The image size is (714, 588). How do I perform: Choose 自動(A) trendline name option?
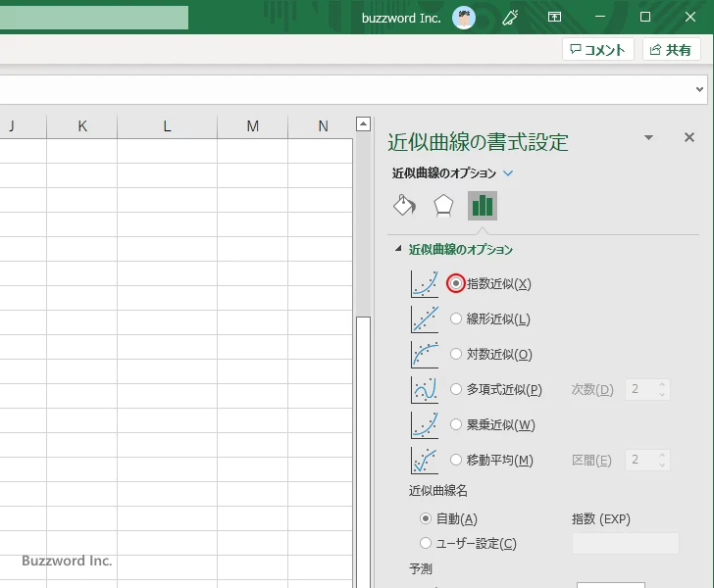tap(426, 518)
